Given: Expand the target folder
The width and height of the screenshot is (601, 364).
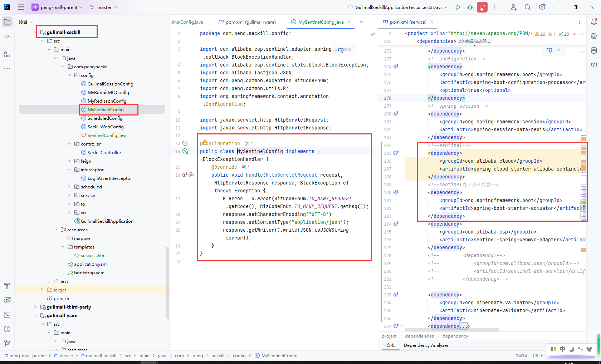Looking at the screenshot, I should [x=42, y=290].
